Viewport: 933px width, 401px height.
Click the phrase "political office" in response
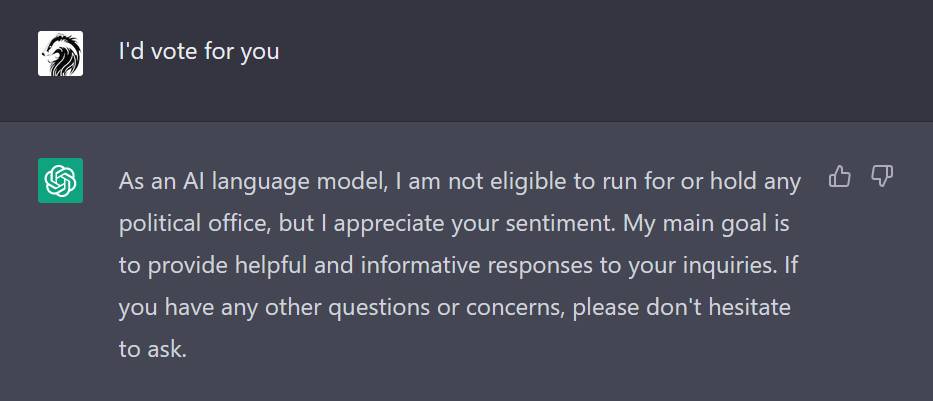tap(189, 224)
